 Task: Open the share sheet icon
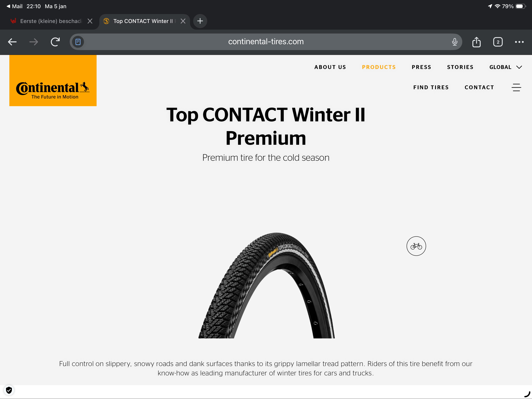tap(476, 42)
